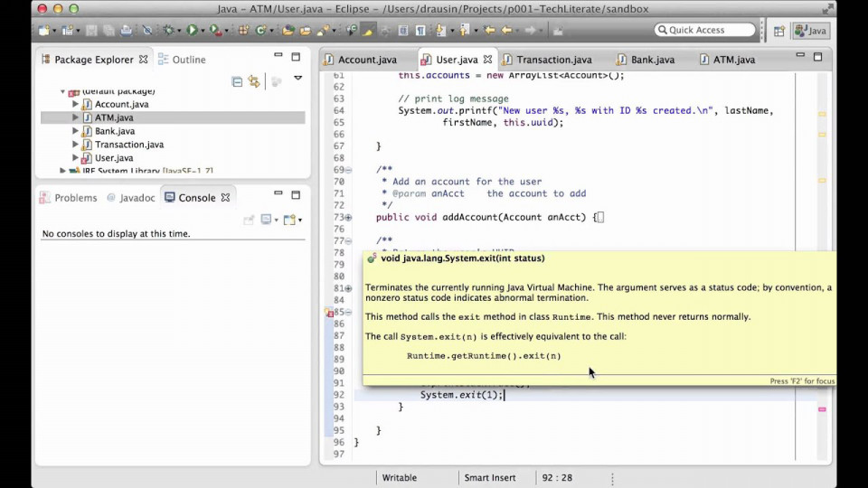Open the Package Explorer view menu triangle
The image size is (868, 488).
(297, 79)
